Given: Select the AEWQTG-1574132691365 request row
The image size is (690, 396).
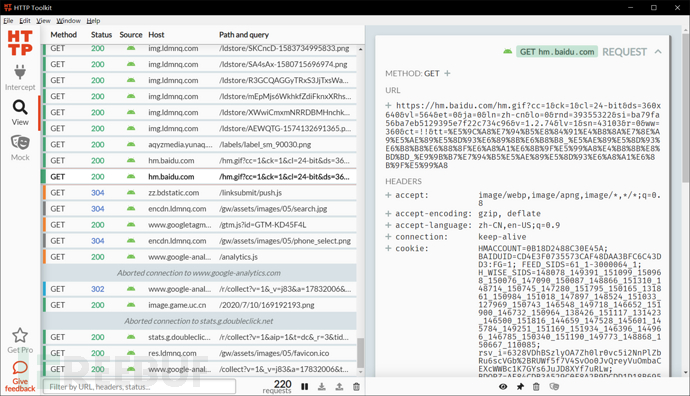Looking at the screenshot, I should click(x=200, y=128).
